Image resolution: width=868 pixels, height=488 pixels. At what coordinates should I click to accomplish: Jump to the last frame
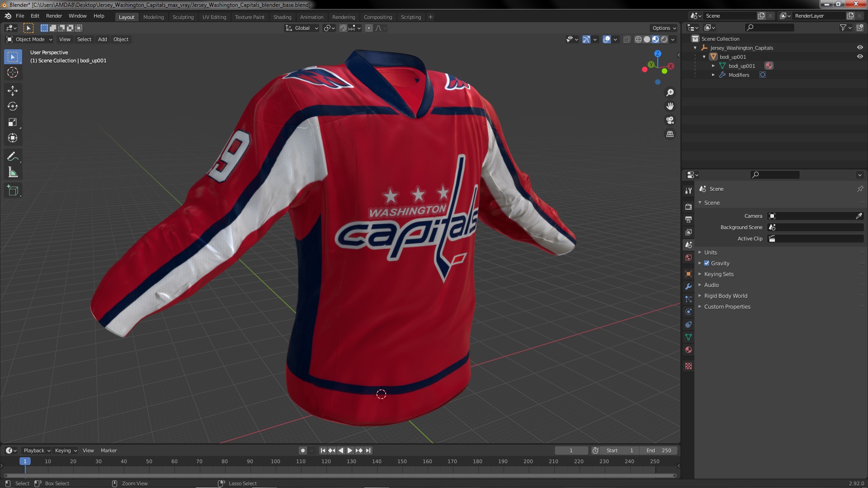pyautogui.click(x=368, y=450)
